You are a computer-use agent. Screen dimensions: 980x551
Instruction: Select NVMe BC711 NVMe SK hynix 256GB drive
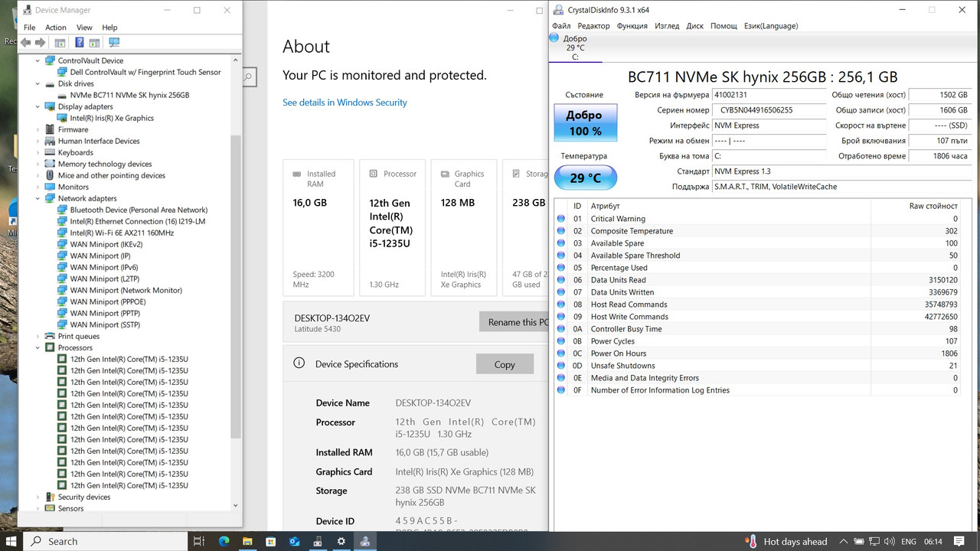129,95
